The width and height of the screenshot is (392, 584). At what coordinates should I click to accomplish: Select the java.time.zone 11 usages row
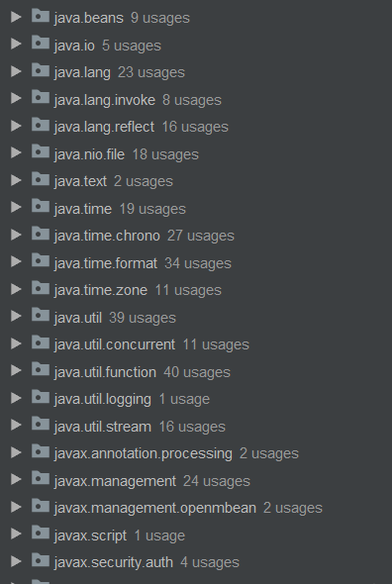pyautogui.click(x=196, y=290)
